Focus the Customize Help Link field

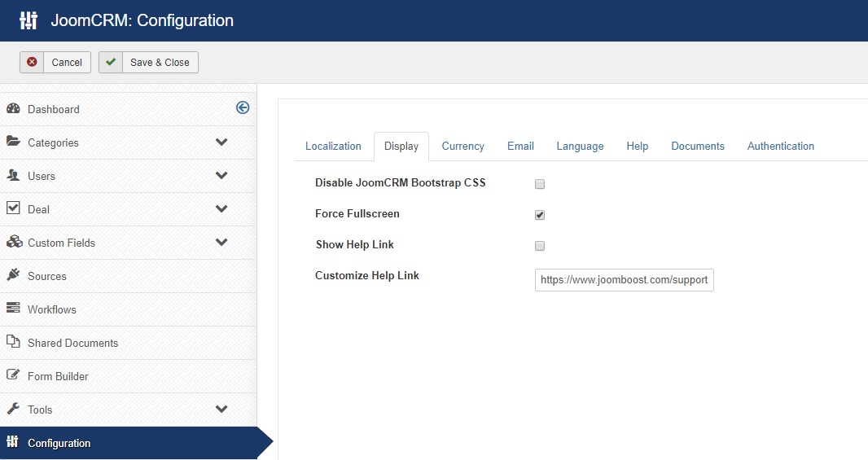[x=624, y=280]
